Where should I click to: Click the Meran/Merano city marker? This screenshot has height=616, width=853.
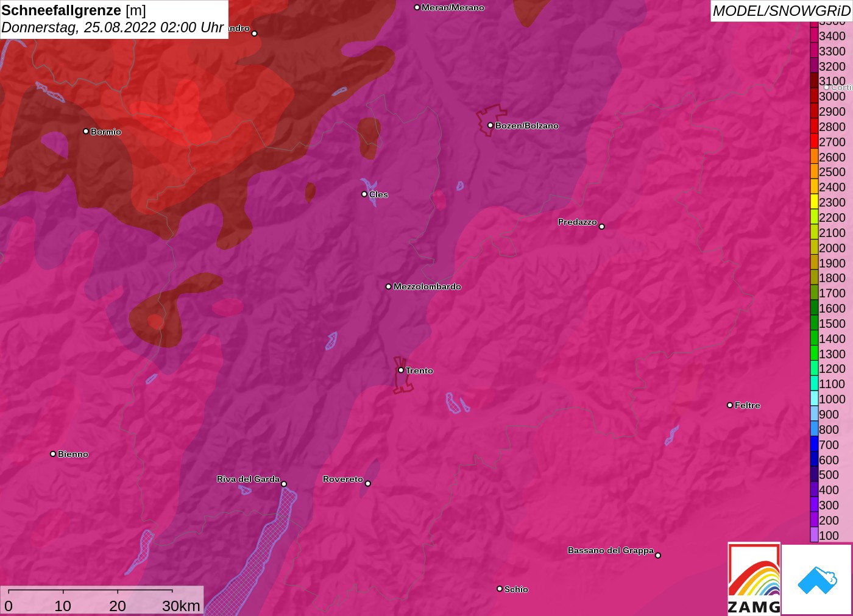pyautogui.click(x=417, y=7)
